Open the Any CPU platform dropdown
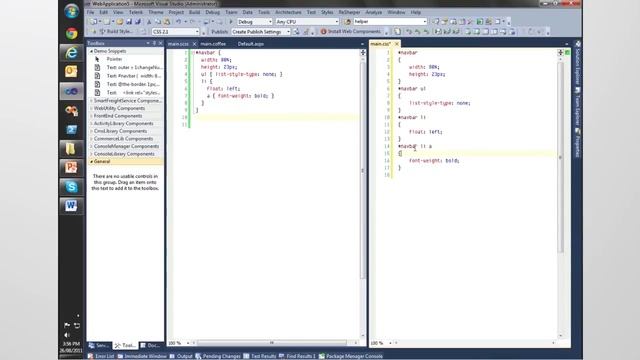The image size is (640, 360). (307, 22)
